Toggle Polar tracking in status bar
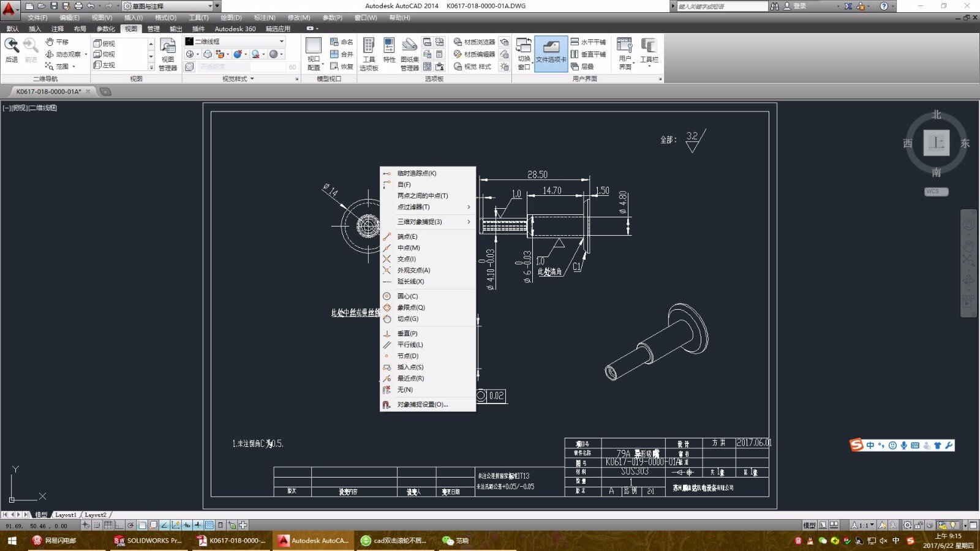Screen dimensions: 980x551 (130, 525)
